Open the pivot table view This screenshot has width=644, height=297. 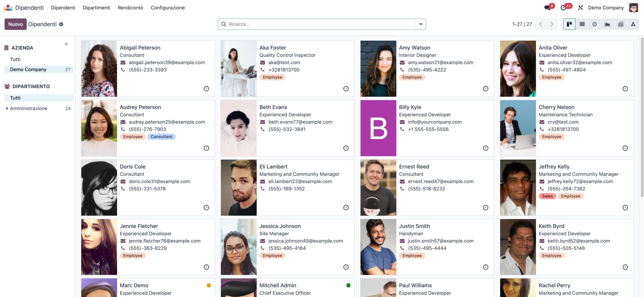point(620,24)
